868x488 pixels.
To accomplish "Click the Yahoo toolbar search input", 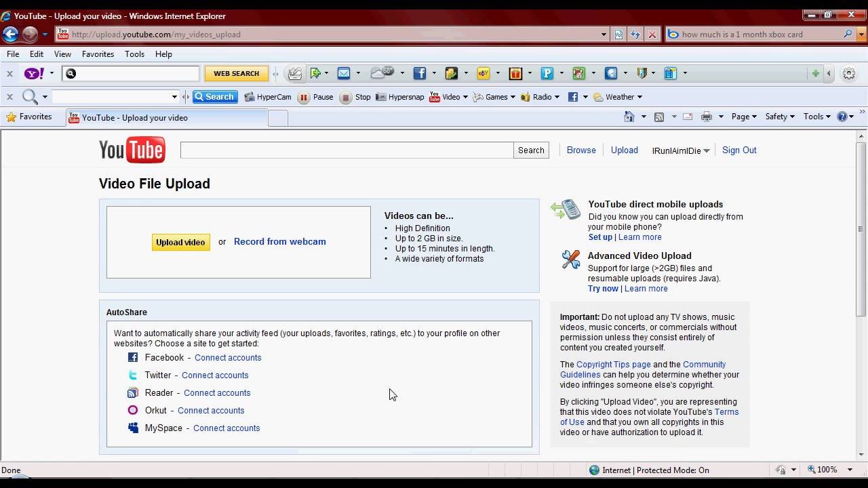I will (131, 73).
